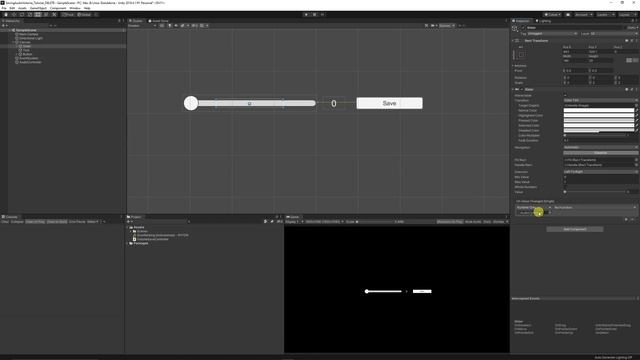Screen dimensions: 640x360
Task: Toggle Clear on Play in Console
Action: (x=35, y=222)
